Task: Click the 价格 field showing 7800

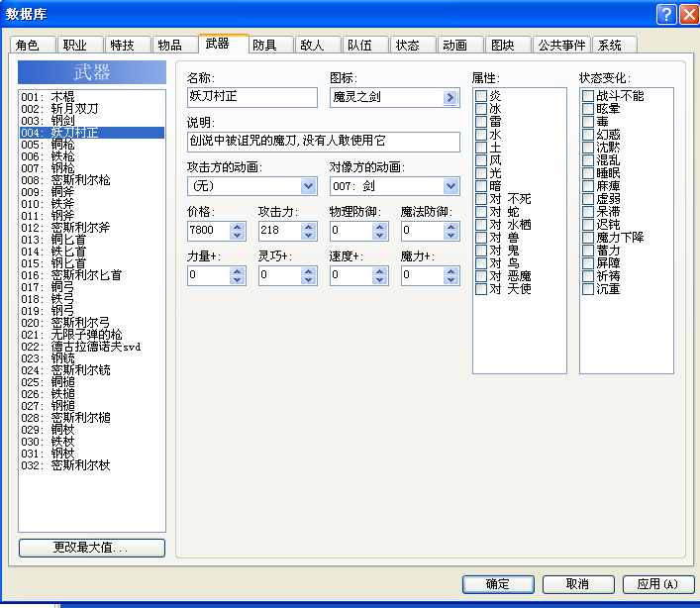Action: point(209,231)
